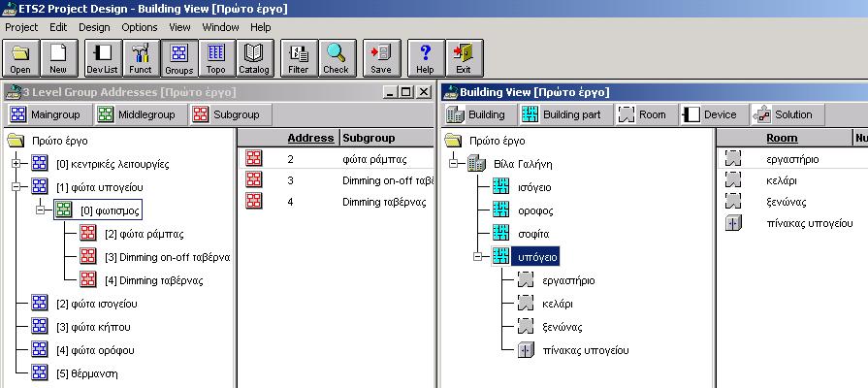Image resolution: width=868 pixels, height=388 pixels.
Task: Click the New project toolbar icon
Action: pos(57,58)
